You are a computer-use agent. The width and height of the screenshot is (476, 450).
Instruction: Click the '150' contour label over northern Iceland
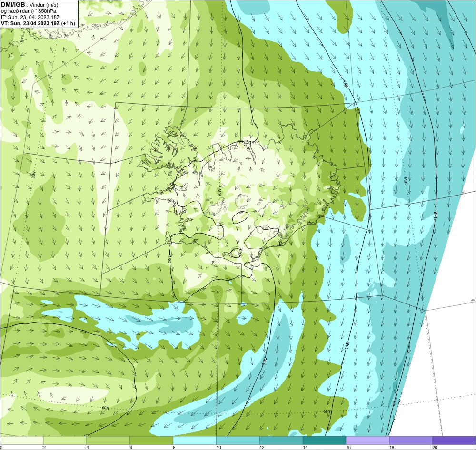click(x=248, y=142)
